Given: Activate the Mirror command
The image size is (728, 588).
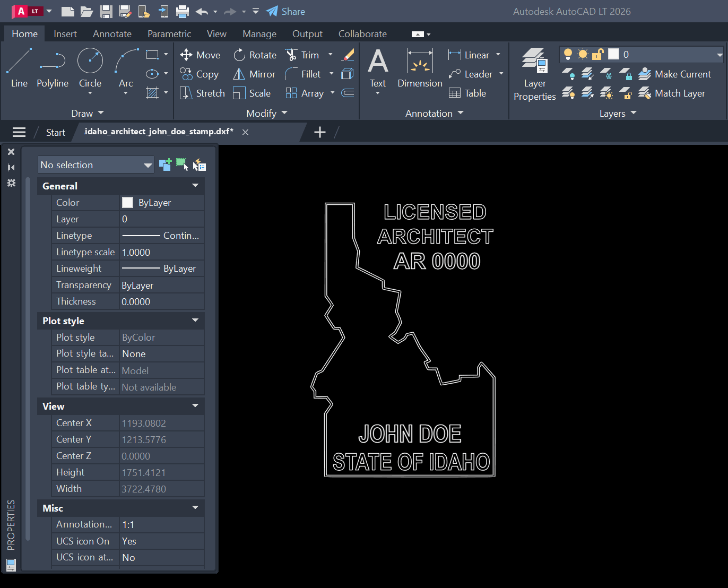Looking at the screenshot, I should (254, 74).
